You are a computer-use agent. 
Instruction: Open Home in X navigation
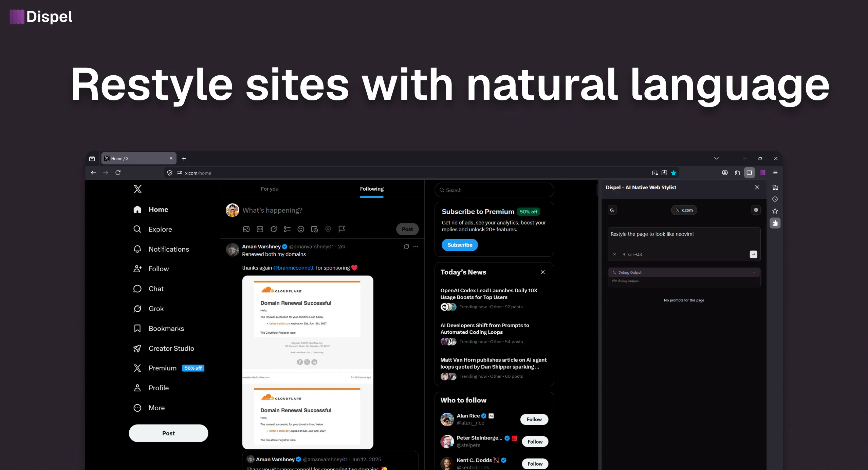click(151, 210)
